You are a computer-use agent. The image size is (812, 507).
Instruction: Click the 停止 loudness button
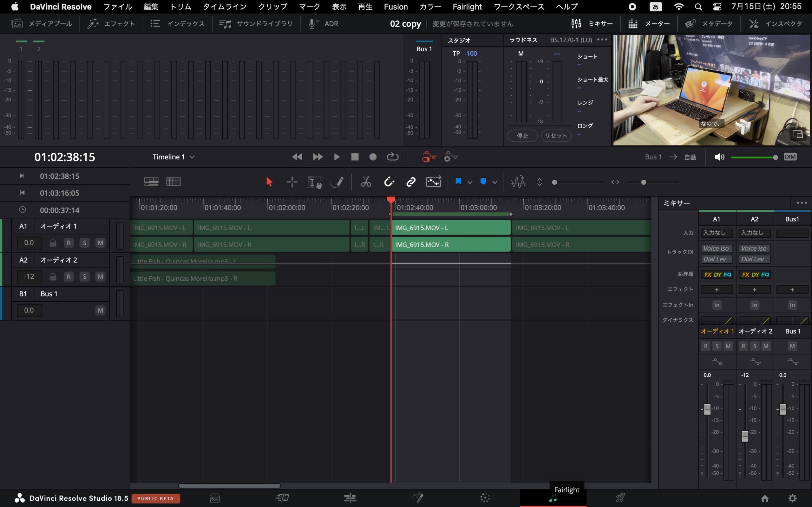point(522,136)
